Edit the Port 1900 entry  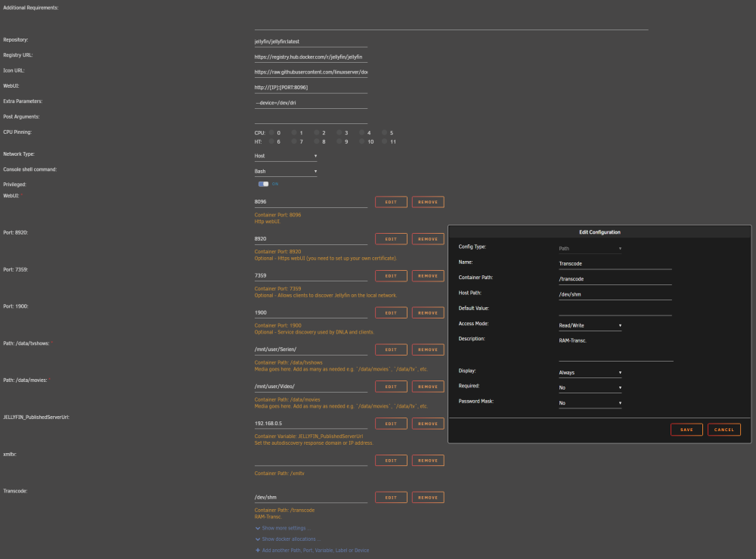(391, 313)
